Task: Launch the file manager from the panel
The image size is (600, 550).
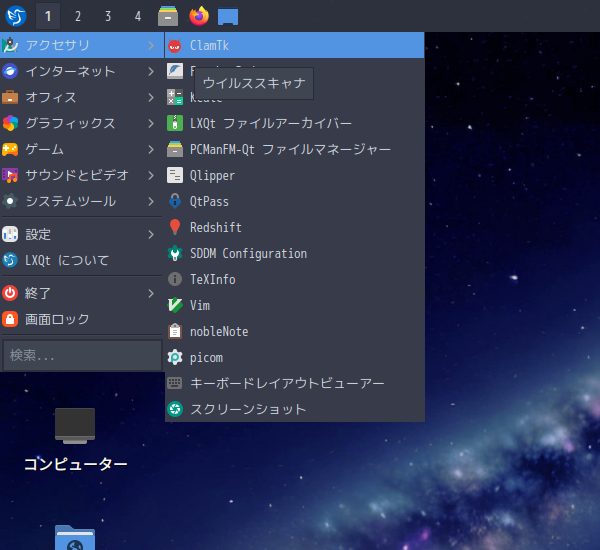Action: (168, 16)
